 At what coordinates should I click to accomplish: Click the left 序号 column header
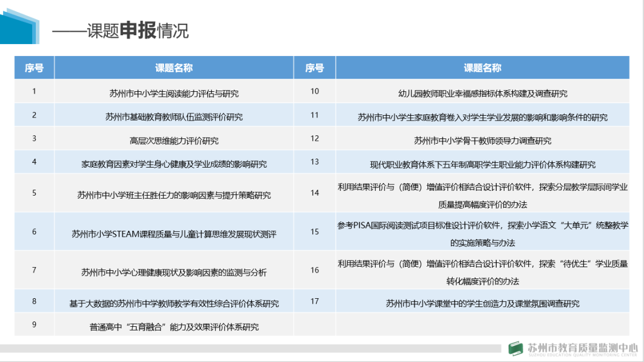pos(34,68)
